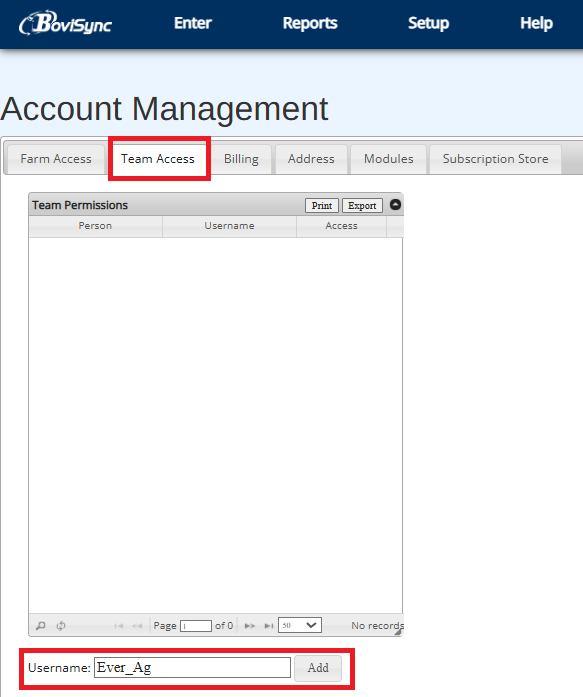Go to previous page of records

click(137, 626)
